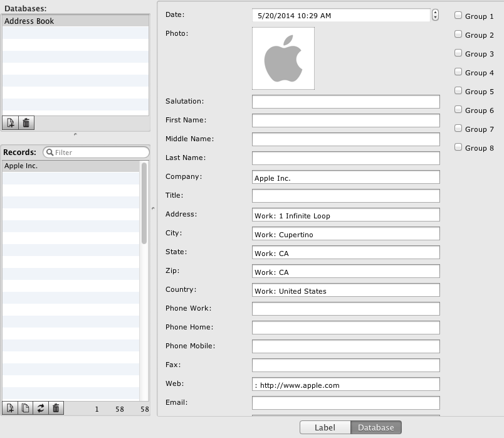
Task: Focus the Filter search field
Action: (x=96, y=152)
